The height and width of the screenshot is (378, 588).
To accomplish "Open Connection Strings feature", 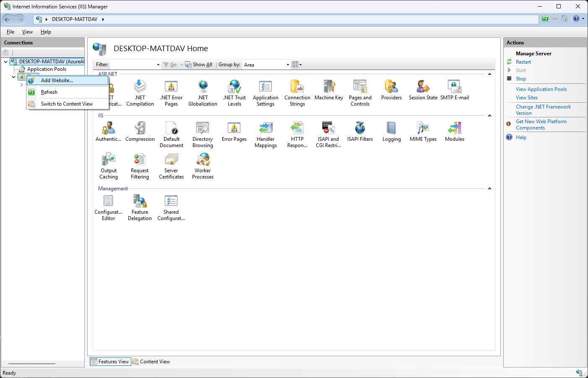I will (297, 93).
